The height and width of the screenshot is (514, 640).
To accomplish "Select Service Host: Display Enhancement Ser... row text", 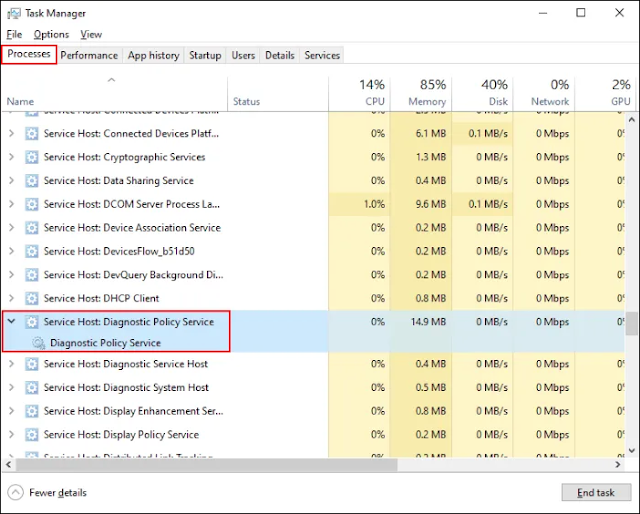I will [133, 411].
